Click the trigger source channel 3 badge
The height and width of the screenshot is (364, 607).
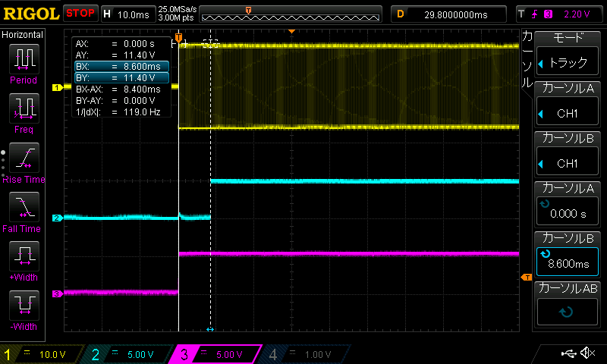[x=548, y=14]
